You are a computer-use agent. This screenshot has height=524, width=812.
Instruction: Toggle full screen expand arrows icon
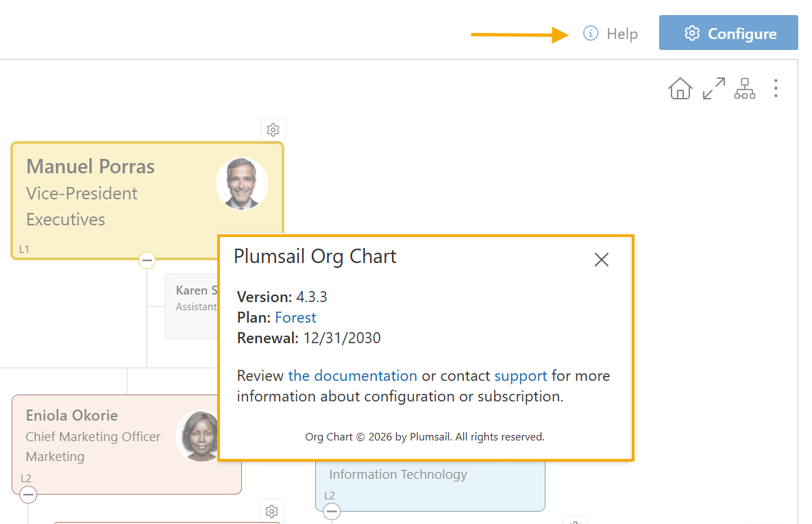pyautogui.click(x=713, y=88)
